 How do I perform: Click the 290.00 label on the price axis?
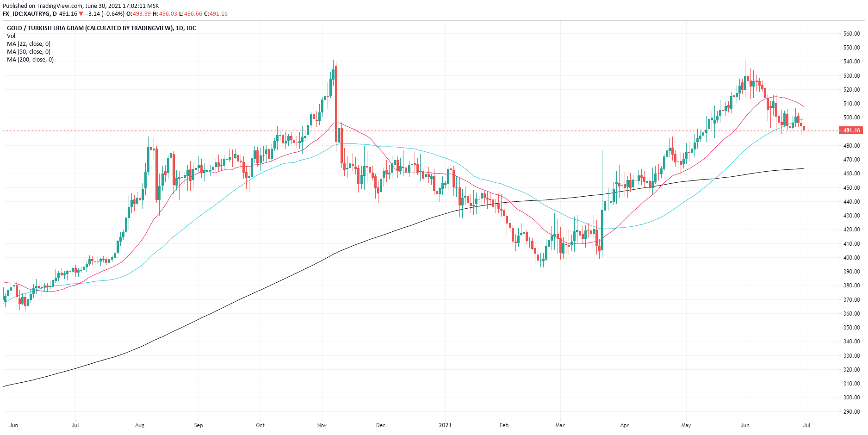(x=851, y=412)
